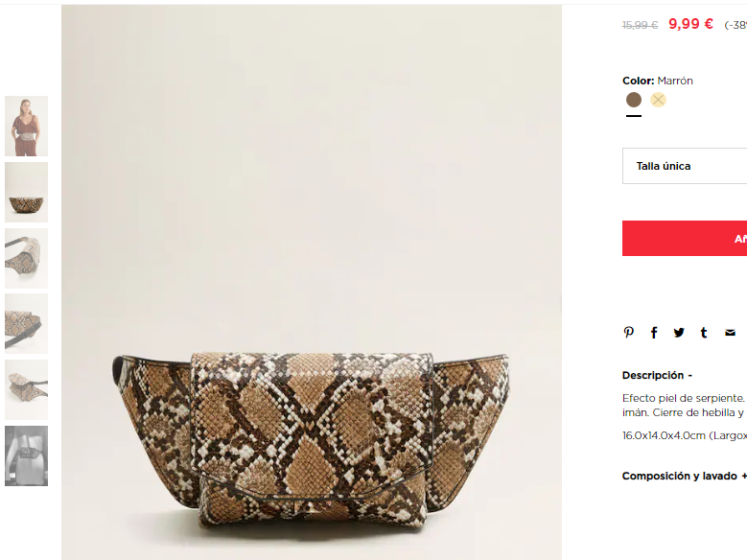Expand Composición y lavado section
The image size is (747, 560).
(684, 476)
